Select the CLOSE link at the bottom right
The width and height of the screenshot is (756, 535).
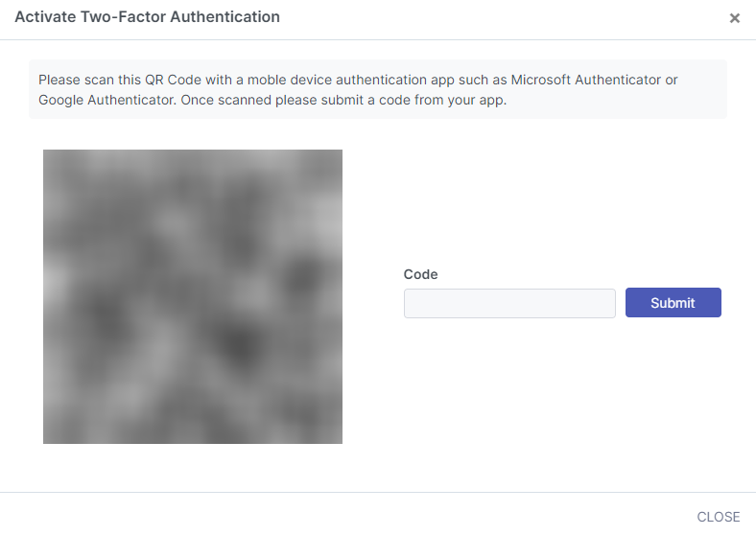pyautogui.click(x=719, y=517)
